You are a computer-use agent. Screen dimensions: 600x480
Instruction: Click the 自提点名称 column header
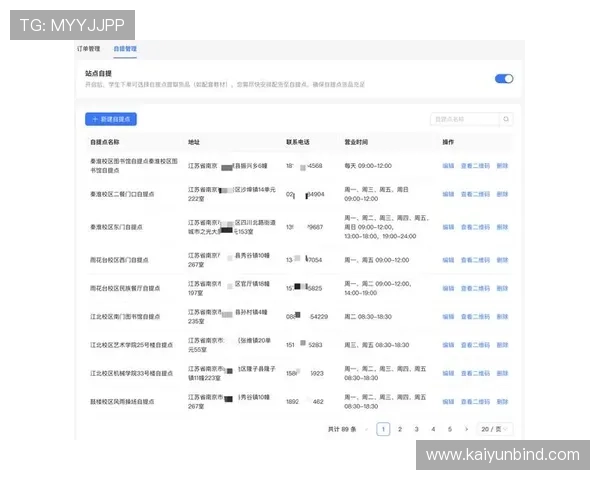click(x=105, y=142)
